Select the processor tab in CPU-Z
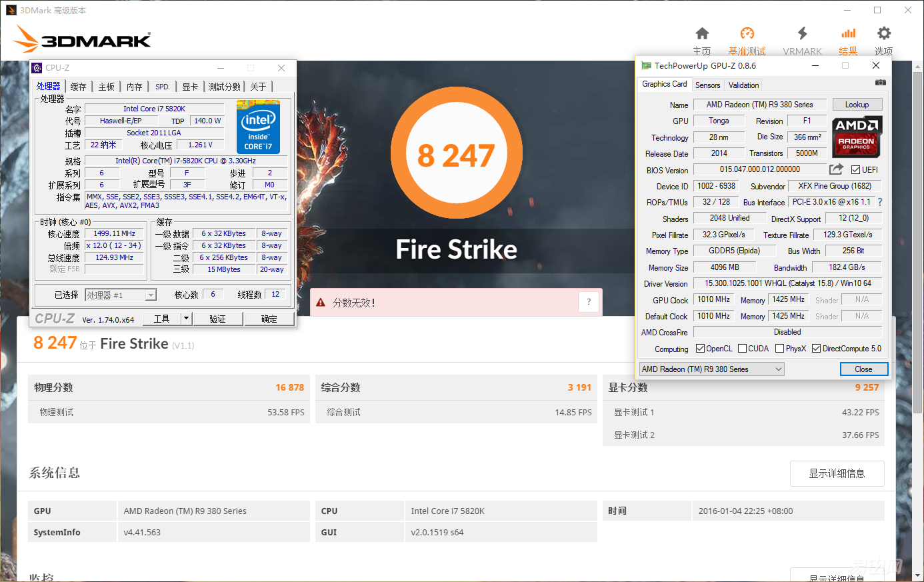Viewport: 924px width, 582px height. click(49, 86)
